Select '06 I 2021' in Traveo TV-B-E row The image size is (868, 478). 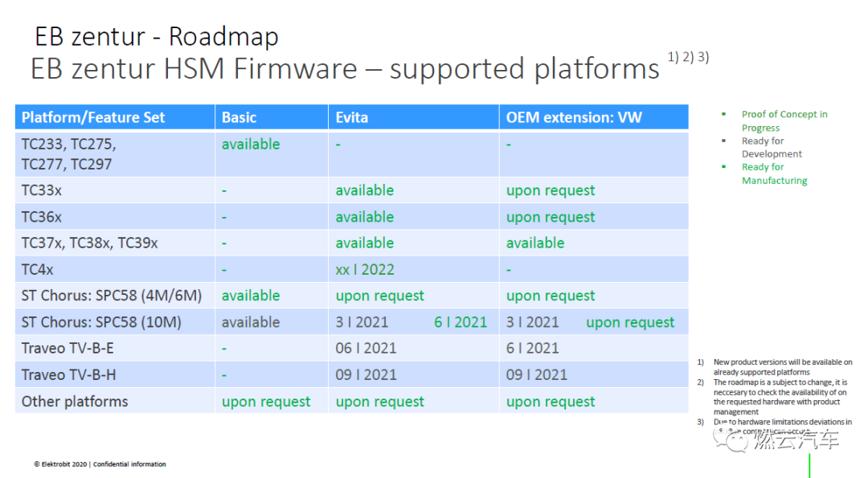click(x=366, y=349)
